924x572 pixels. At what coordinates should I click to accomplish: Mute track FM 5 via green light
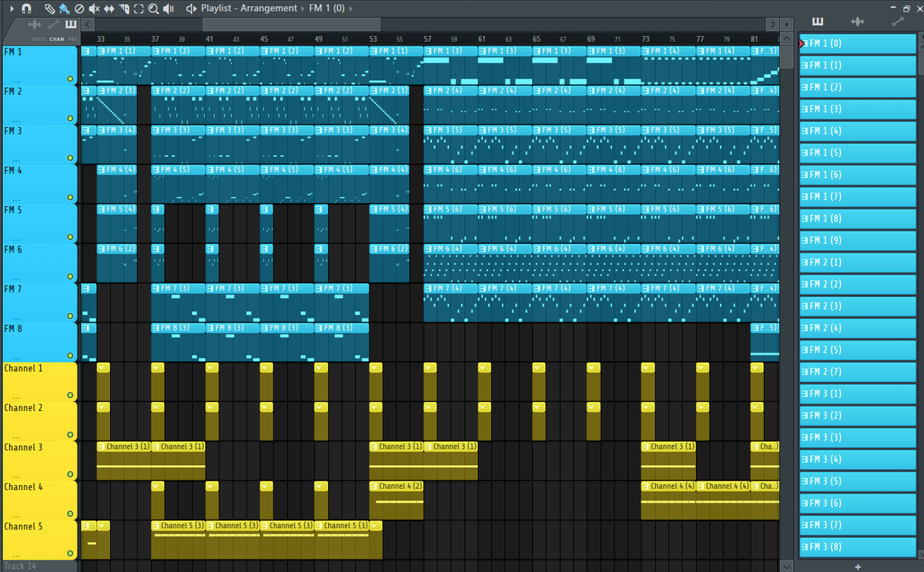pyautogui.click(x=70, y=237)
